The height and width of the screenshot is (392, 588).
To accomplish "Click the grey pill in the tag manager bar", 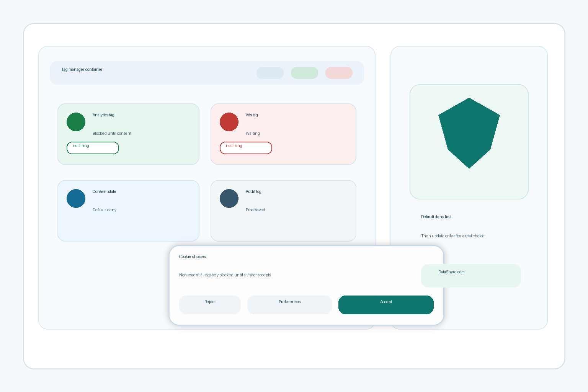I will point(270,73).
